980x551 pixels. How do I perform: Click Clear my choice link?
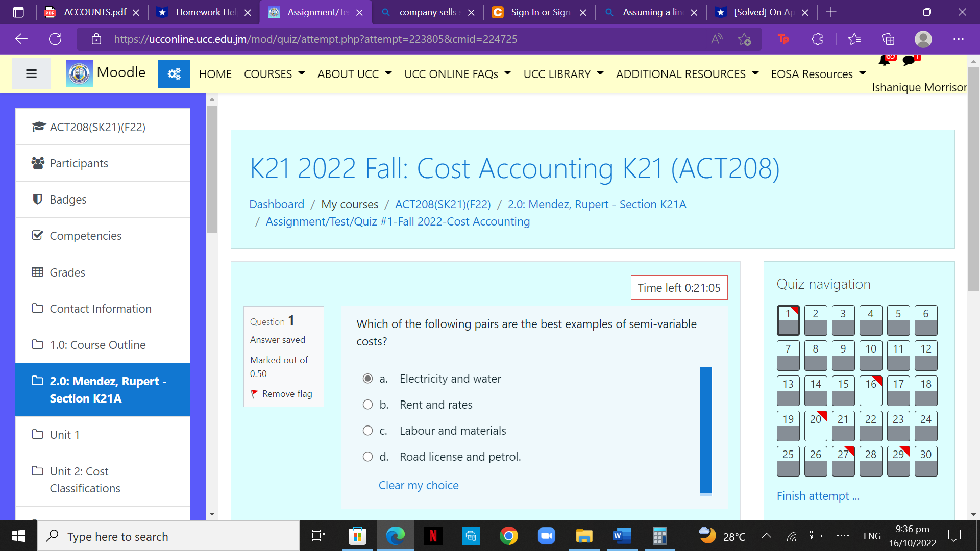(418, 485)
